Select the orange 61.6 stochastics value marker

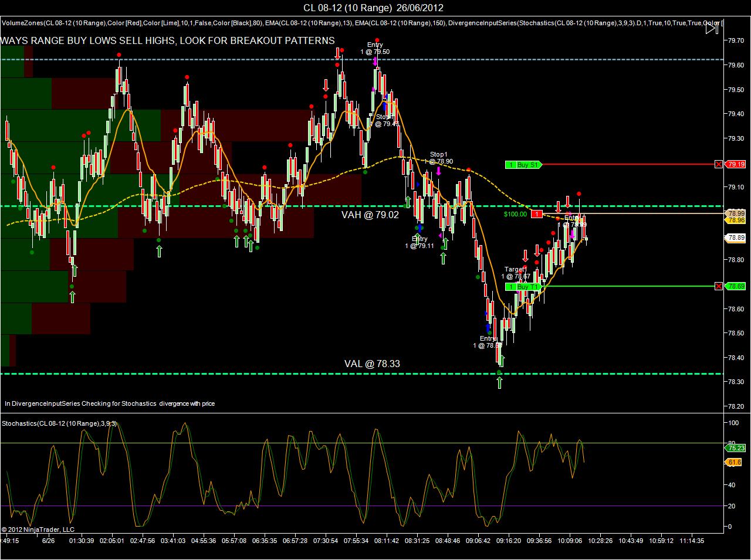pos(733,463)
